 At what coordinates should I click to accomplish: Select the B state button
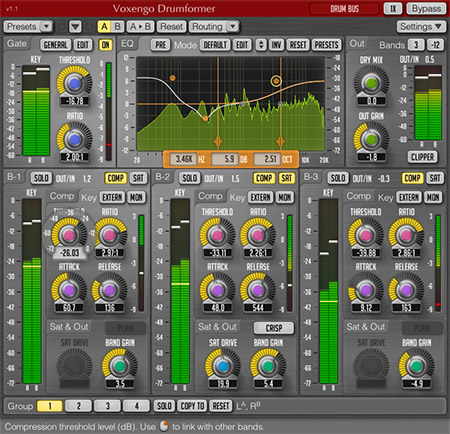(x=117, y=26)
